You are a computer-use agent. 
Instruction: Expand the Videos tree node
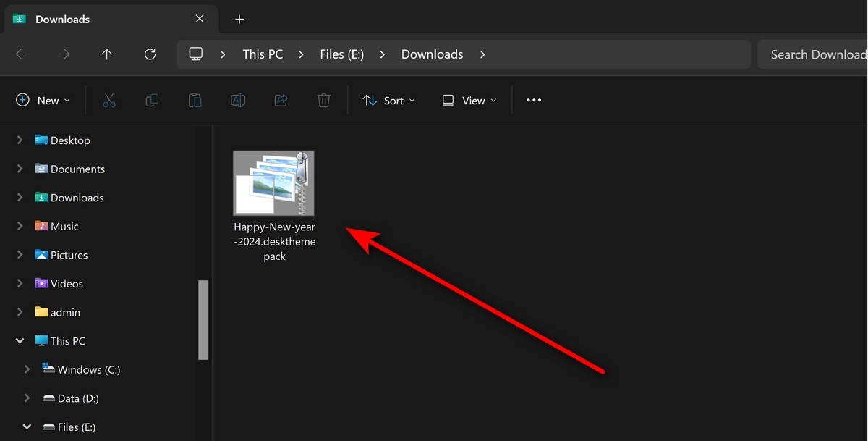pos(20,284)
